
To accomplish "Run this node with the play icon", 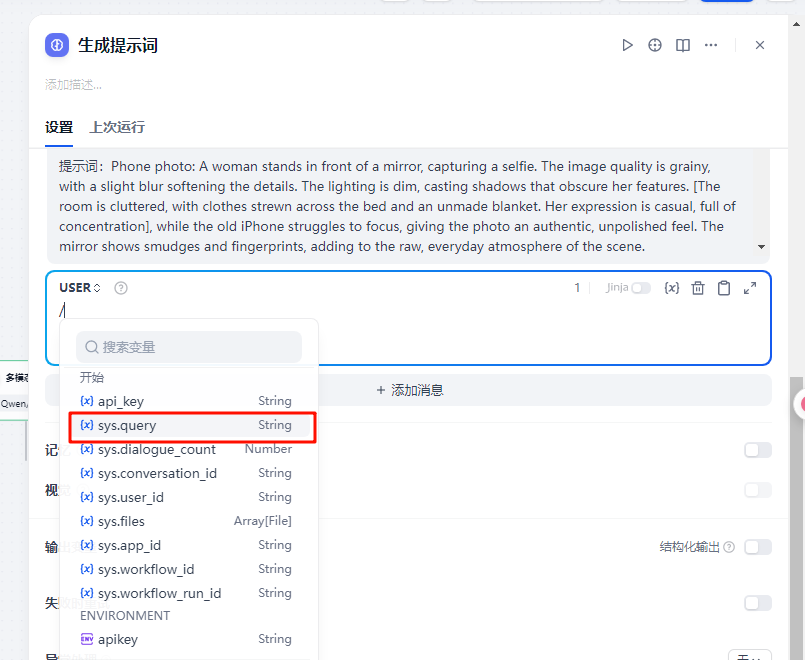I will pyautogui.click(x=627, y=45).
